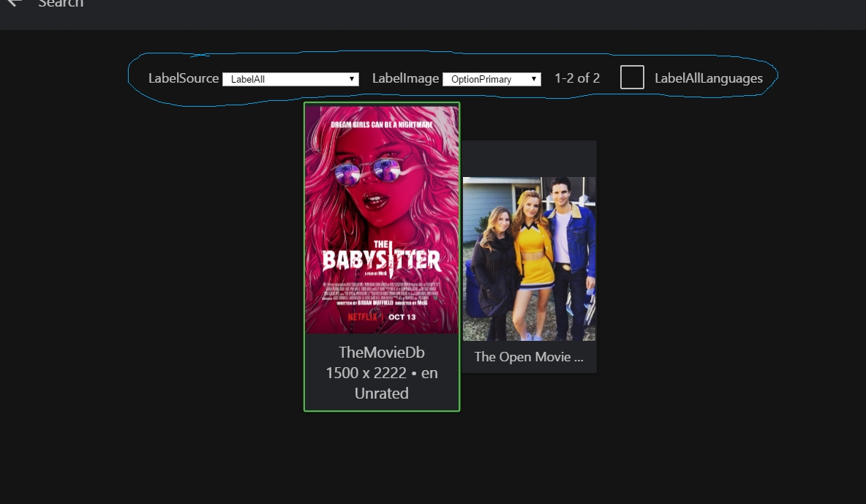Select the cast photo from The Open Movie
The height and width of the screenshot is (504, 866).
click(529, 259)
